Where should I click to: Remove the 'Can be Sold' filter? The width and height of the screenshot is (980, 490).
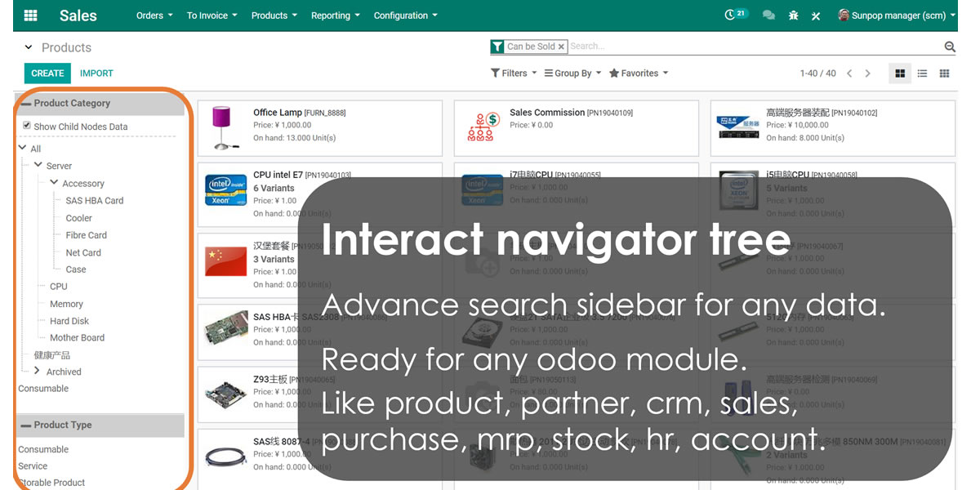tap(561, 47)
